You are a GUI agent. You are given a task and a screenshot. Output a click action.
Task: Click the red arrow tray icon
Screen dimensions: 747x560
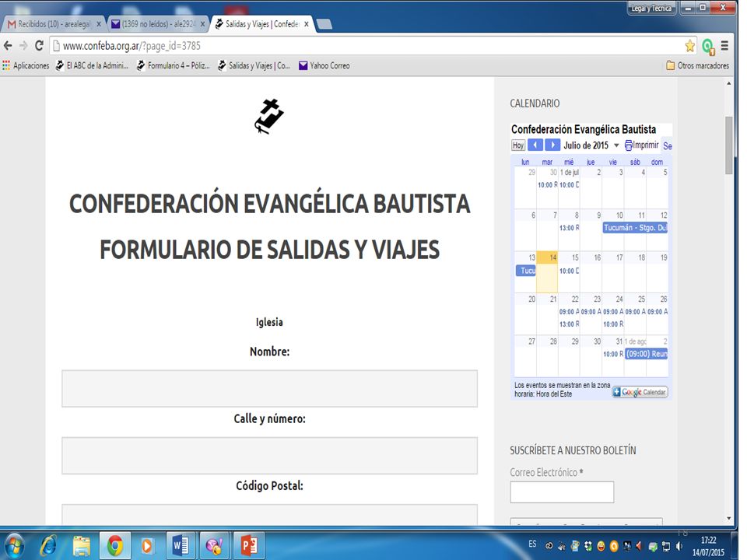640,546
